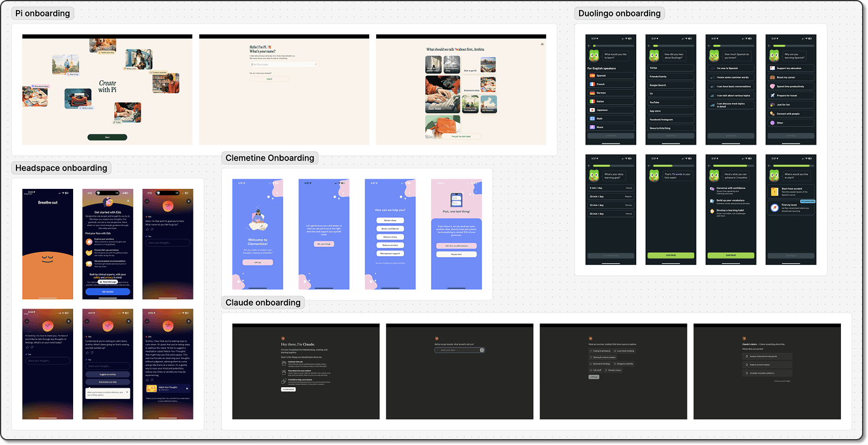Click the X icon on 'Hi Arshita' Headspace screen
The width and height of the screenshot is (868, 445).
[68, 321]
